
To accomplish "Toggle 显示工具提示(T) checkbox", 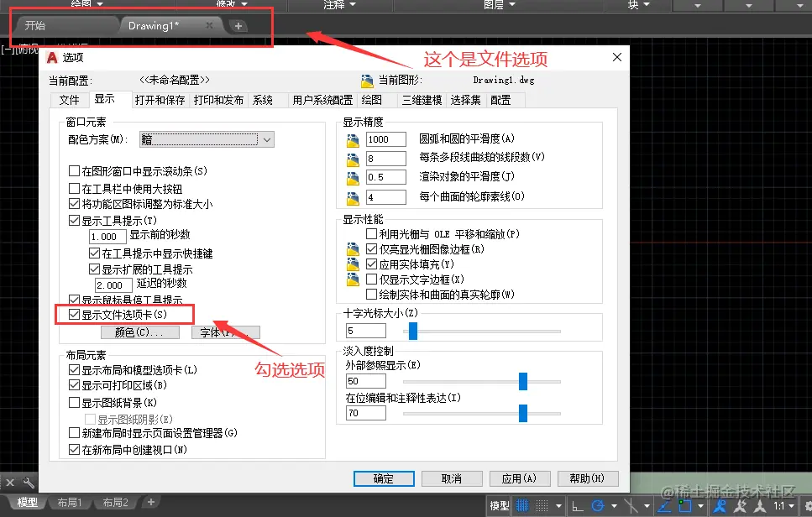I will [x=74, y=221].
